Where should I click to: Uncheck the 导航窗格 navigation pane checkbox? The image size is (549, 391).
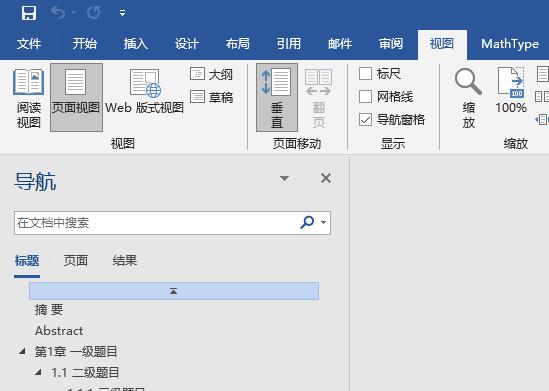coord(365,120)
